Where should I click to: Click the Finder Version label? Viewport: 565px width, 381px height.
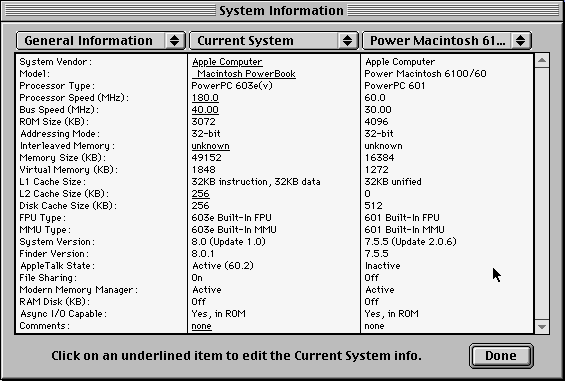click(54, 254)
